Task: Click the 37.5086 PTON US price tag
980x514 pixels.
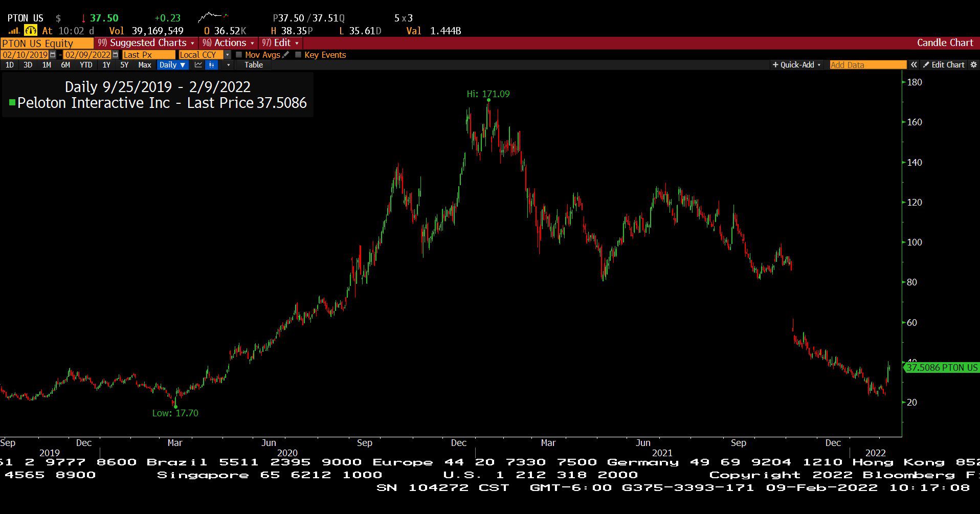Action: pos(942,368)
